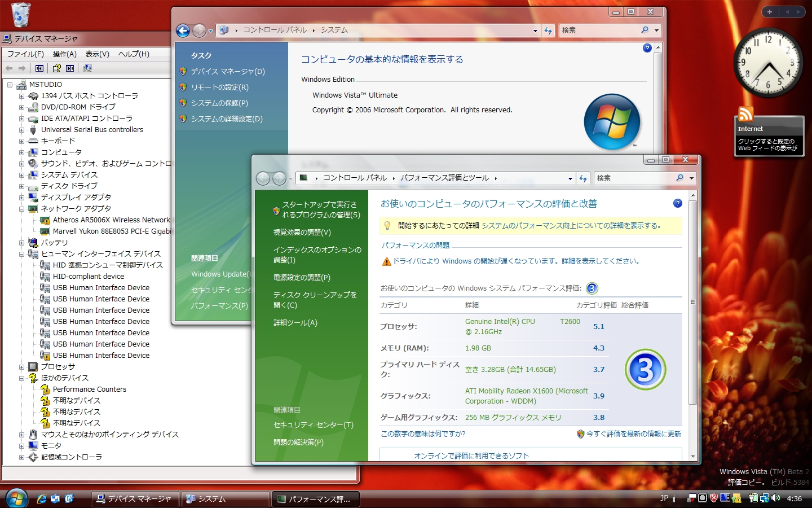Expand 1394 バス ホスト コントローラ node
Image resolution: width=812 pixels, height=508 pixels.
coord(22,96)
